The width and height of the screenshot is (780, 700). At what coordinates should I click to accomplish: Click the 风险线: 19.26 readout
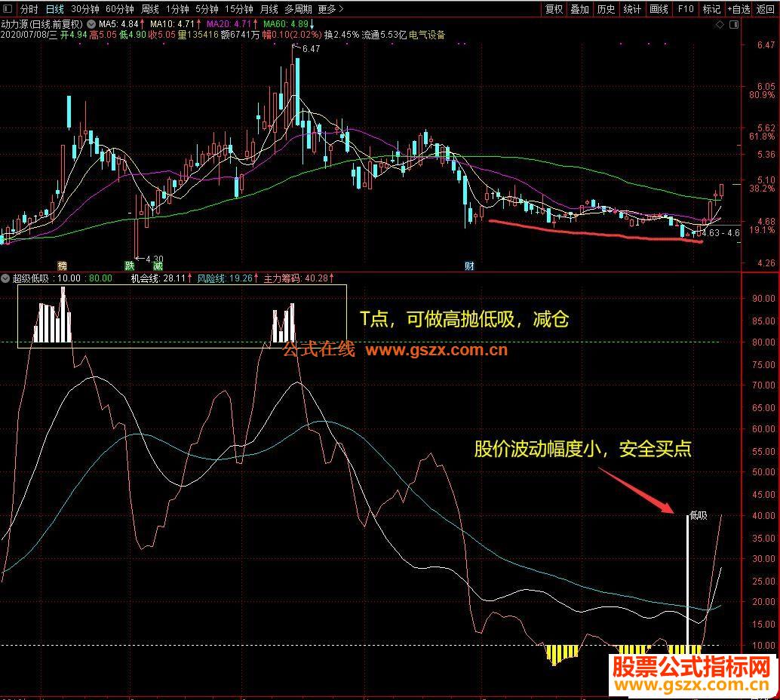coord(228,278)
